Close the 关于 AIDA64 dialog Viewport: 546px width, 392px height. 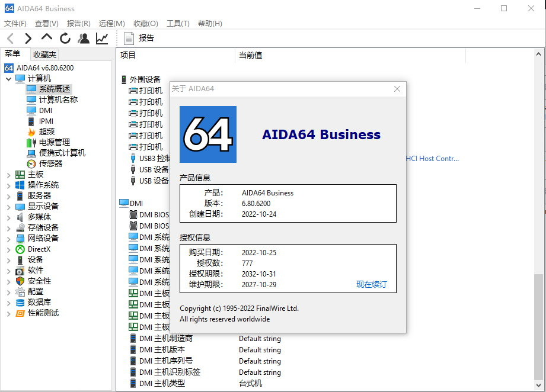coord(397,89)
